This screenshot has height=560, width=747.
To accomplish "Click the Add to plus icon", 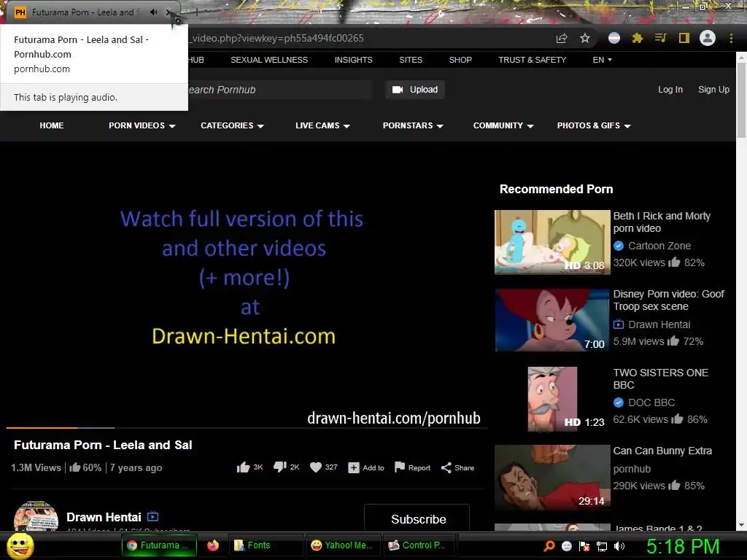I will coord(354,468).
